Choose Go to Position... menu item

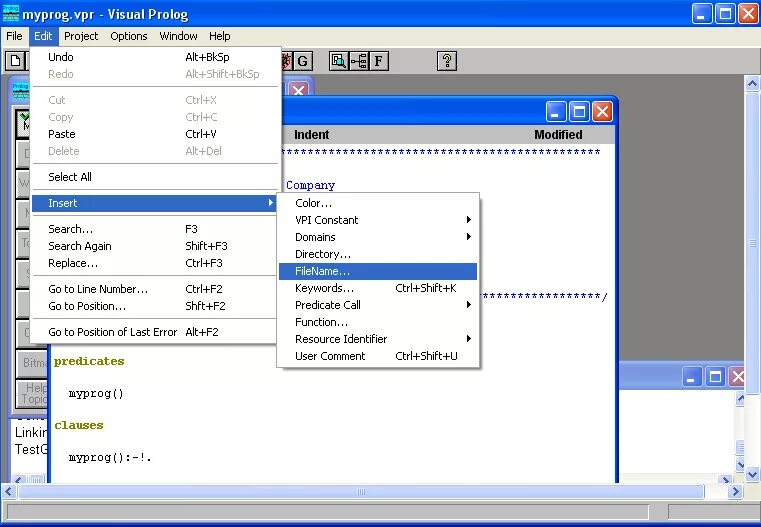155,306
